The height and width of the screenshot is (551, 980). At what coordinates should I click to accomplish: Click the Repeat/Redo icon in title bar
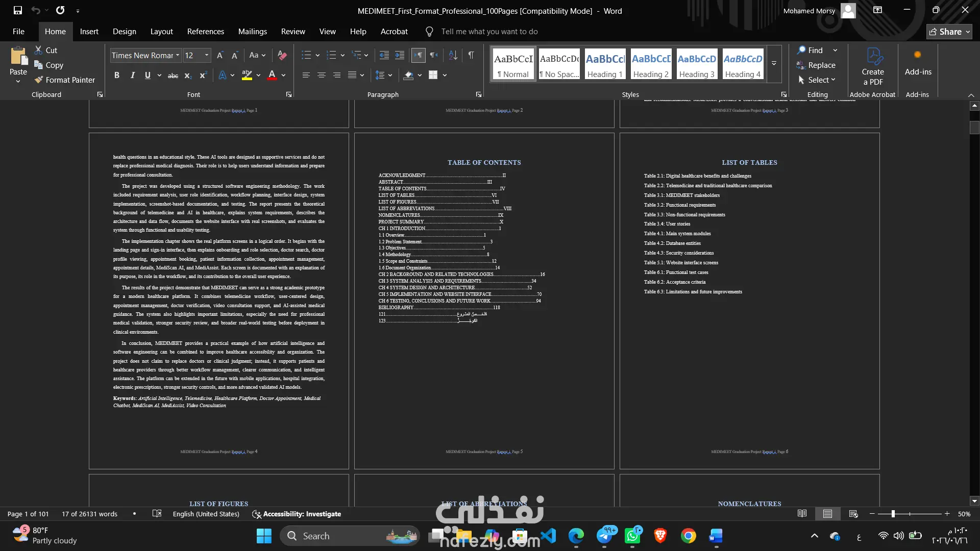tap(60, 10)
